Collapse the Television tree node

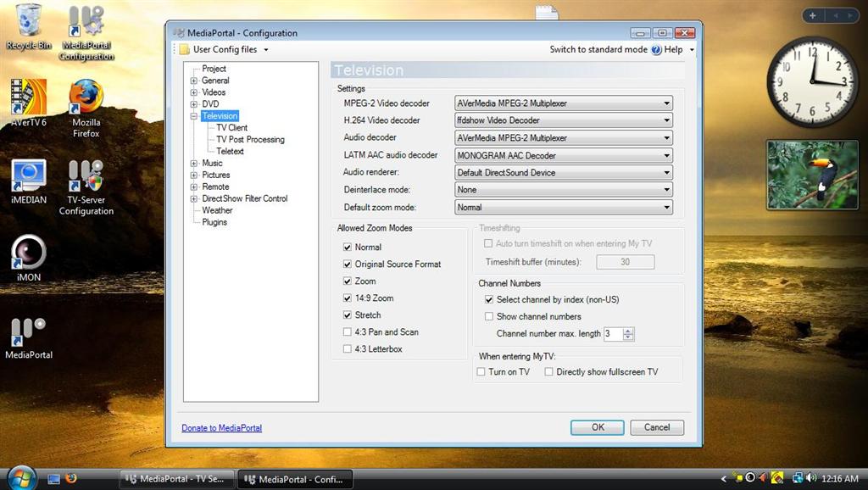point(194,116)
